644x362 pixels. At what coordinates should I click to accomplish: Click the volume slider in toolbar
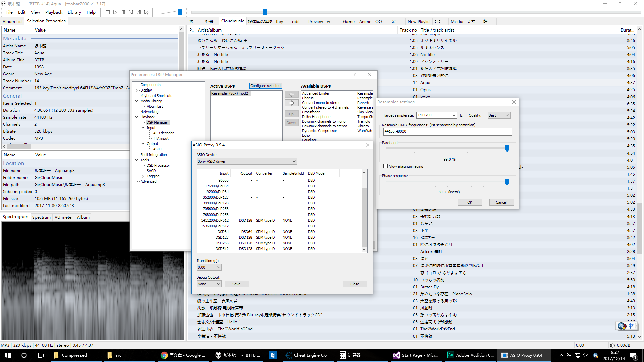click(180, 12)
